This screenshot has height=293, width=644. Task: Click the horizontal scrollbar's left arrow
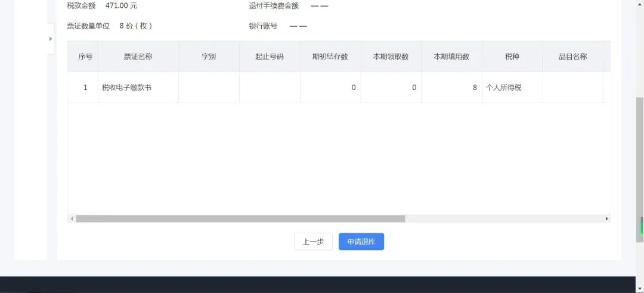point(72,218)
